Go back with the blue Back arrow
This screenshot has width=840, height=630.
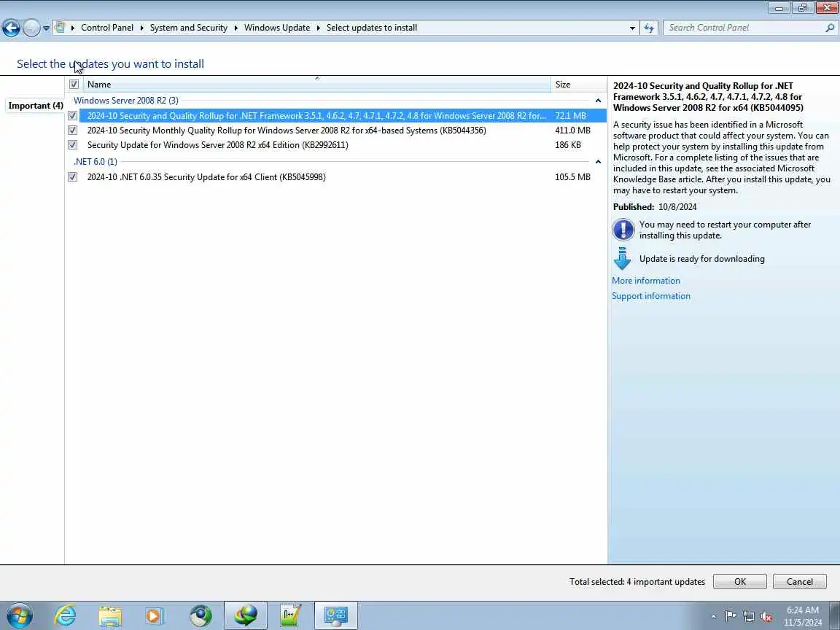point(11,28)
